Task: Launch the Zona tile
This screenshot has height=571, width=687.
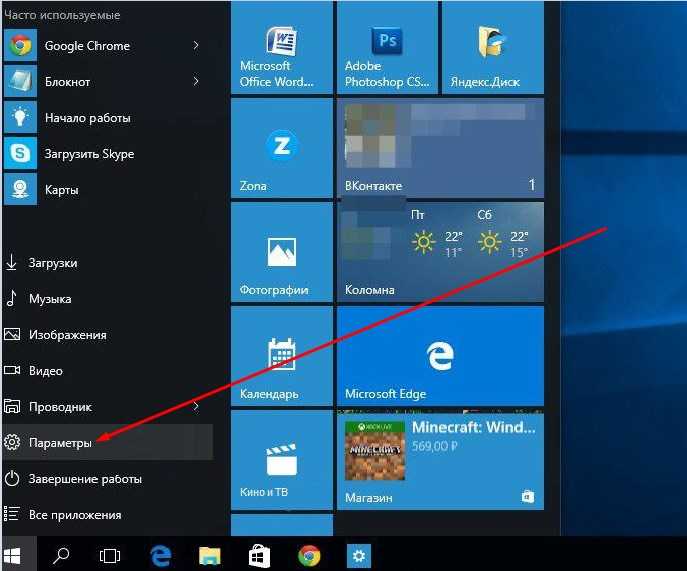Action: tap(282, 148)
